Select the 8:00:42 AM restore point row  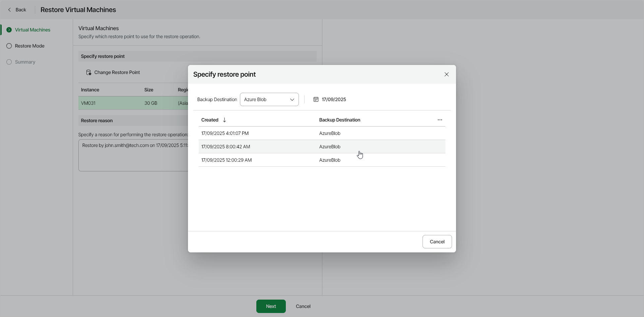tap(302, 147)
